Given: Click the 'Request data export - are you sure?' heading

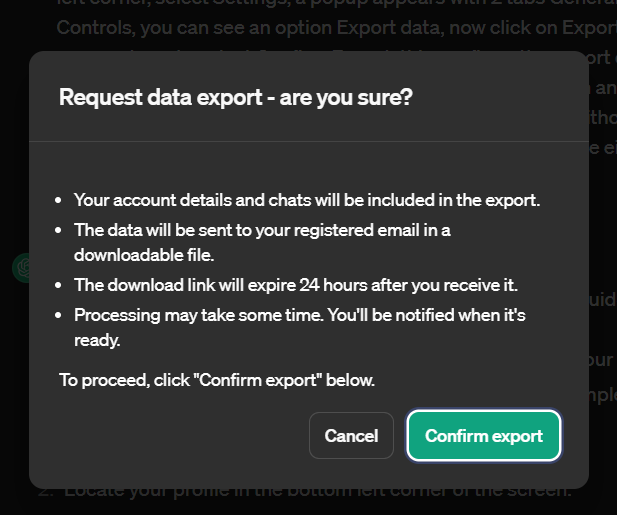Looking at the screenshot, I should pos(236,97).
